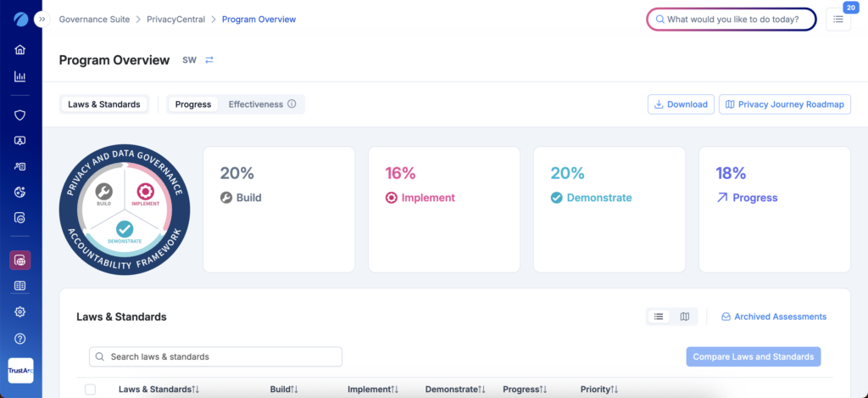Click Demonstrate checkmark in framework wheel
The image size is (868, 398).
(125, 229)
